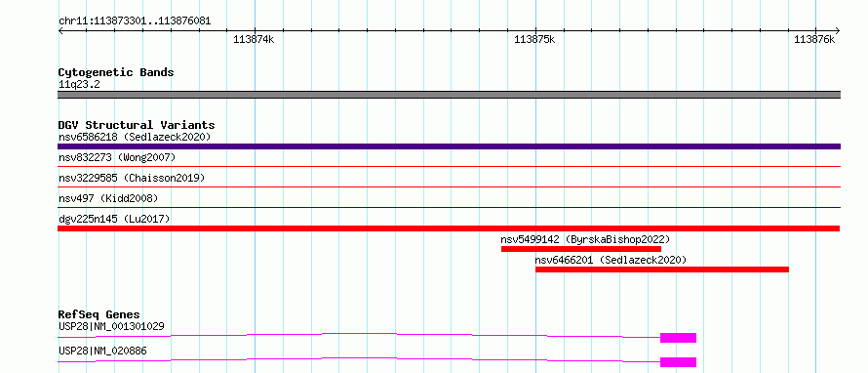Viewport: 868px width, 373px height.
Task: Open the nsv832273 (Wong2007) variant label
Action: (117, 158)
